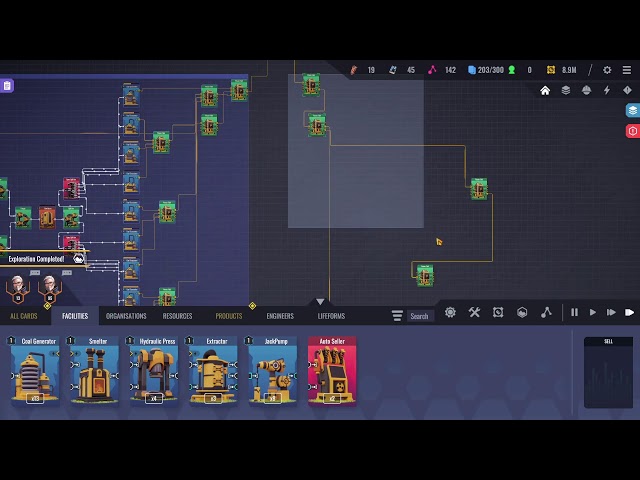Open the card filter lines icon
The image size is (640, 480).
click(397, 316)
